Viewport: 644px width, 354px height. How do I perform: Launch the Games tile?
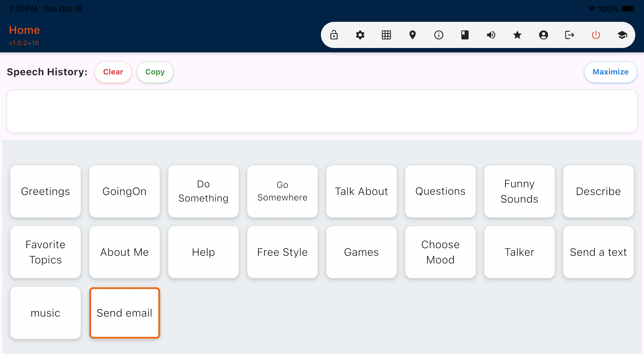[x=362, y=252]
